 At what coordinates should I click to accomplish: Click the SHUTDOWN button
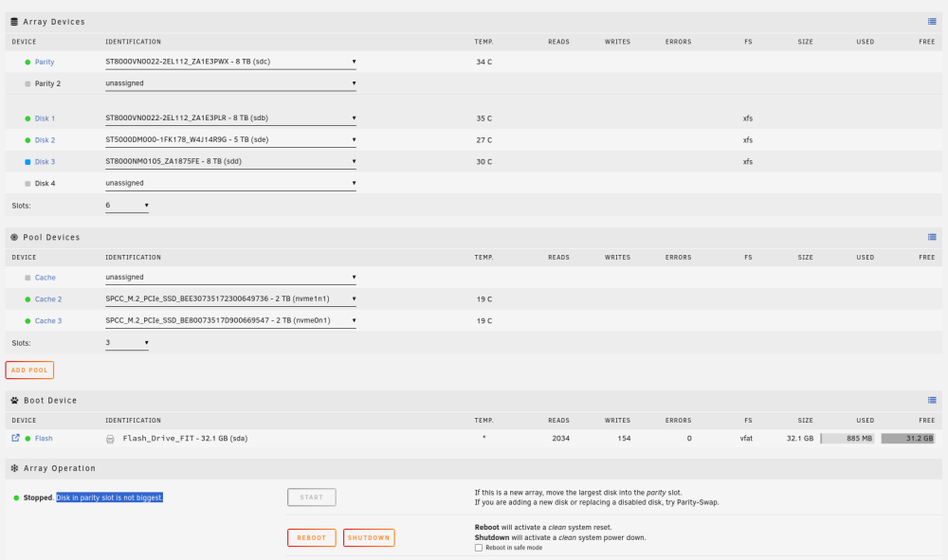[369, 537]
